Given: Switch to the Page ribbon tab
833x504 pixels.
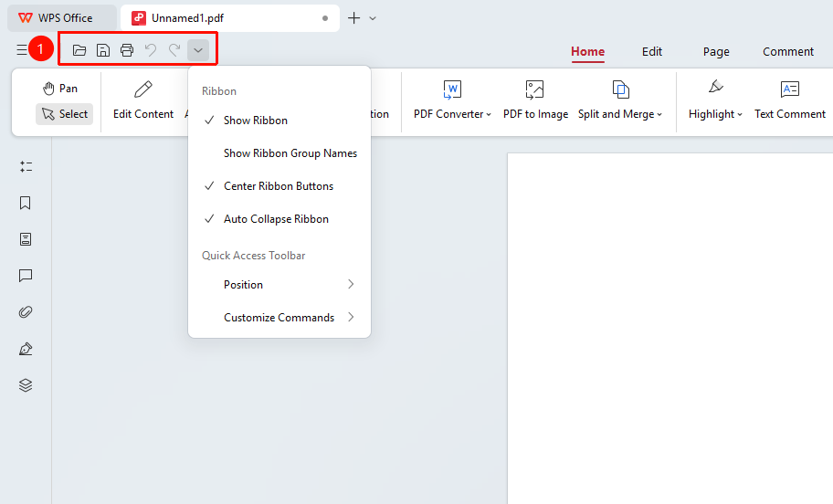Looking at the screenshot, I should click(x=716, y=51).
